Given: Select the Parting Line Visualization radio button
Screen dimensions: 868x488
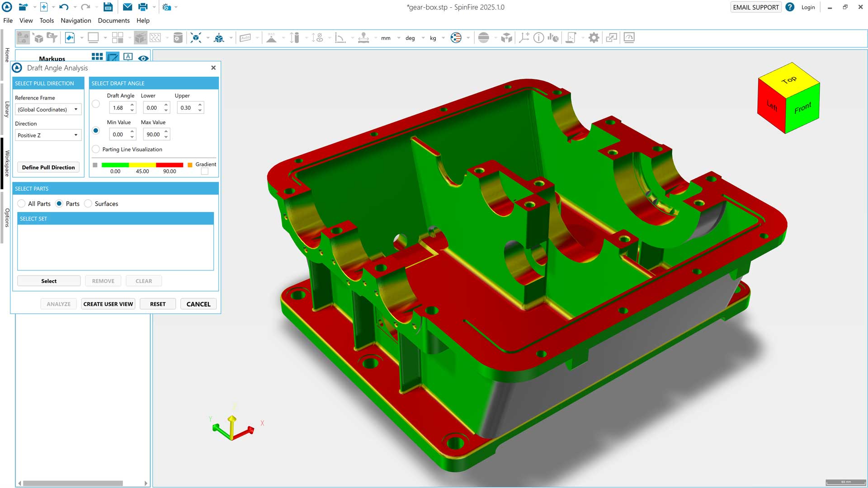Looking at the screenshot, I should 96,149.
